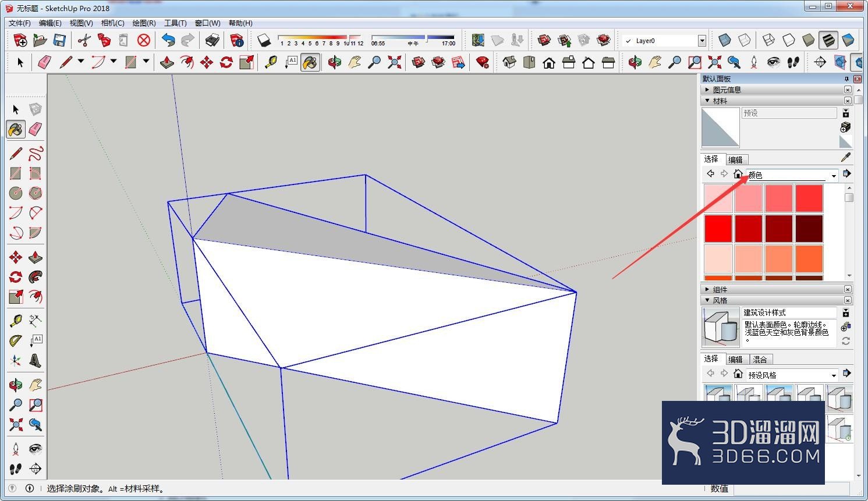Click the Front view house icon
The image size is (868, 501).
pos(549,62)
